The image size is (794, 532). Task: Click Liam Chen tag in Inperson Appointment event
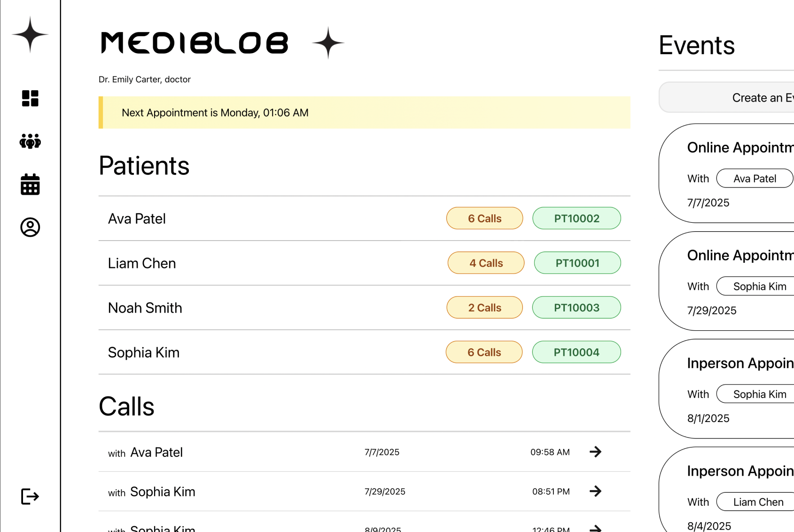click(x=758, y=502)
